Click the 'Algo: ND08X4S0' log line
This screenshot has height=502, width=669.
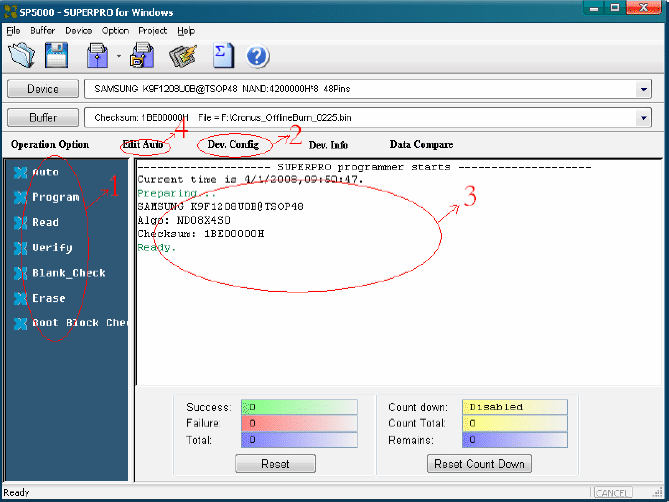coord(184,220)
